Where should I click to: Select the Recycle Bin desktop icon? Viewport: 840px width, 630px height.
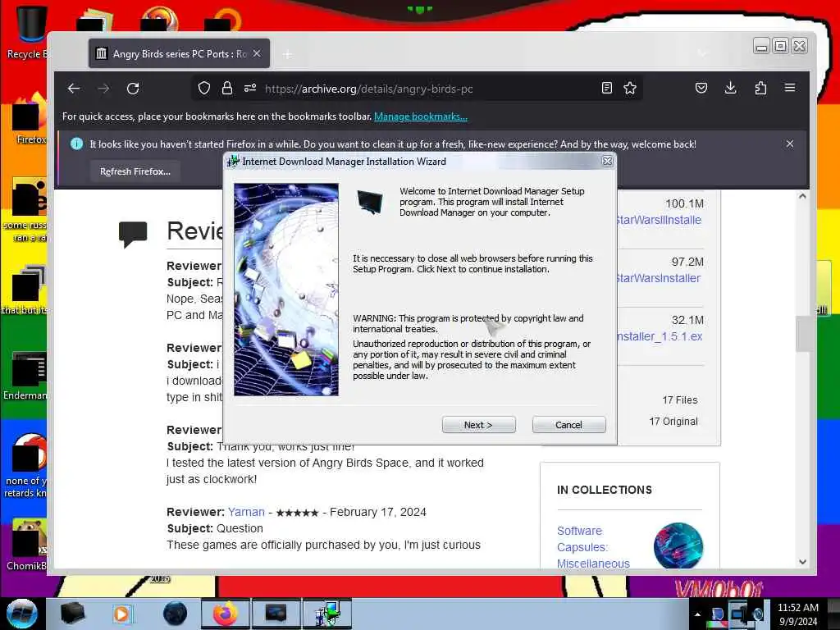click(x=27, y=32)
